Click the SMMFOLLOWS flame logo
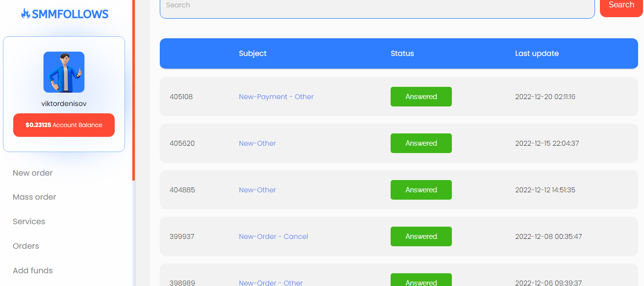This screenshot has height=286, width=644. 64,14
